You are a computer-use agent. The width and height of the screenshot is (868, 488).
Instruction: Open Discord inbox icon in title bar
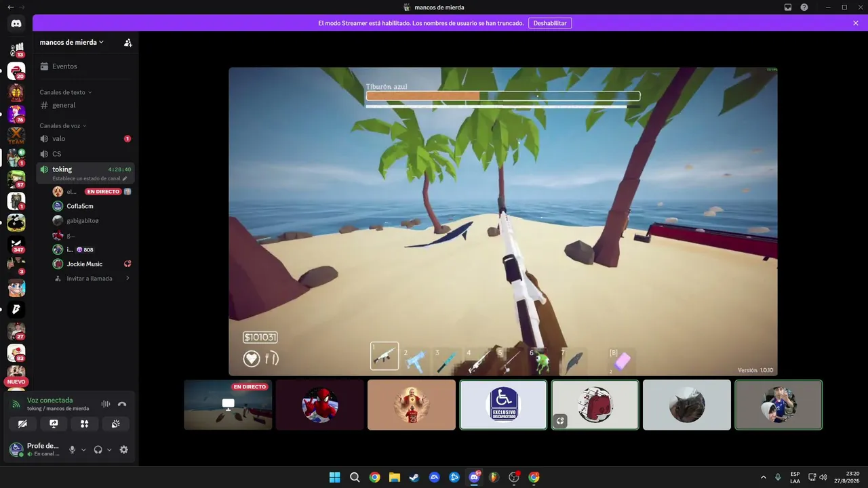coord(788,7)
